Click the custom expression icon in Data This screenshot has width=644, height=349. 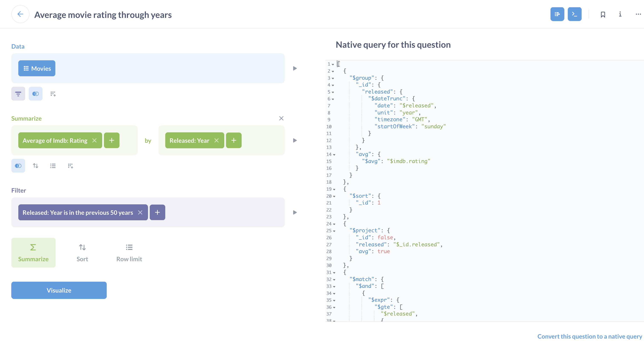53,94
